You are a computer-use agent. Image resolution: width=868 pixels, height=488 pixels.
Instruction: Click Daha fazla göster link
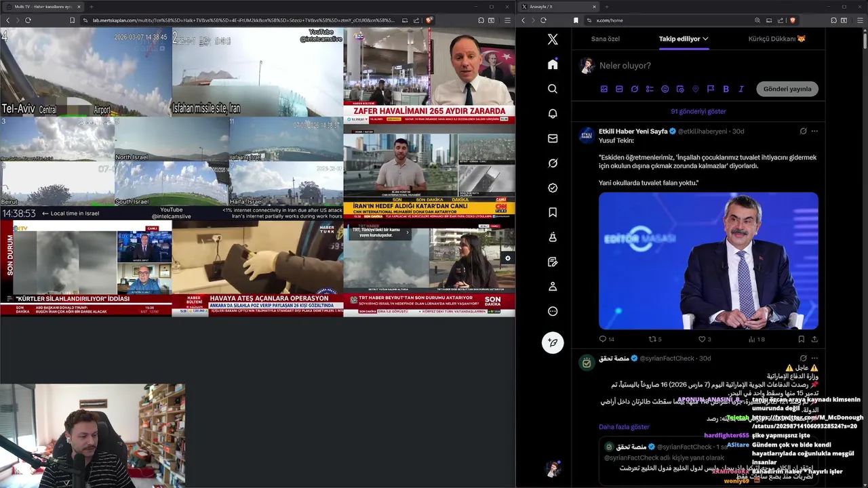pyautogui.click(x=624, y=427)
